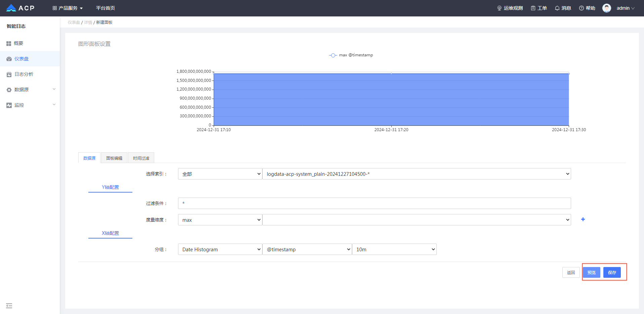This screenshot has width=644, height=314.
Task: Click the Y轴配置 section label
Action: 110,187
